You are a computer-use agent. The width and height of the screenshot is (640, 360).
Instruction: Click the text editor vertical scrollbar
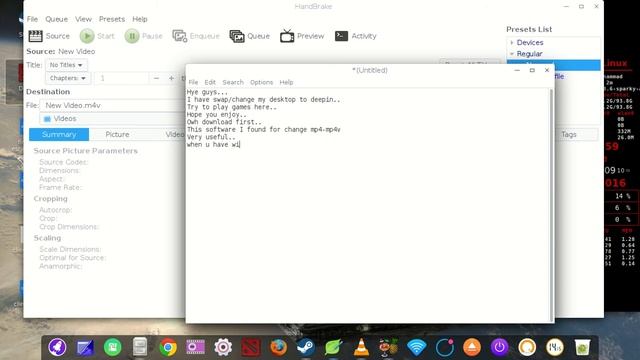point(551,205)
